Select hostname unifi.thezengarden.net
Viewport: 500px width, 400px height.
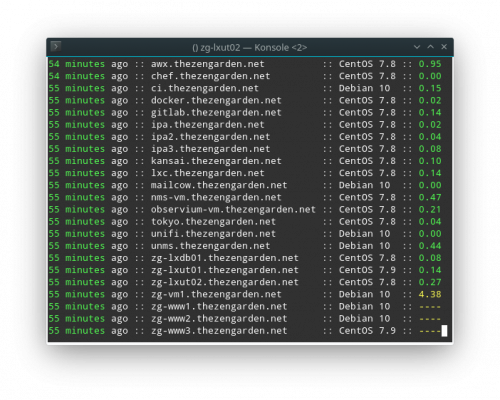[x=213, y=234]
